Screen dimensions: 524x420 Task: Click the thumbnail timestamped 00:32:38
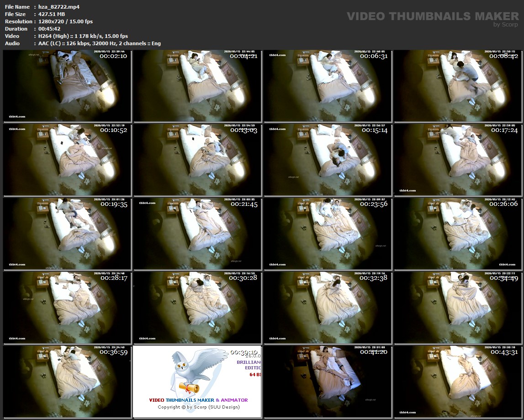tap(328, 308)
